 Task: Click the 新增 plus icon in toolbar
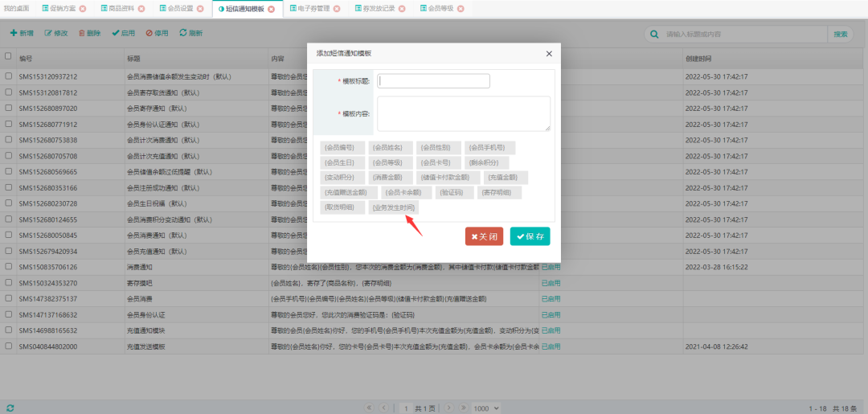coord(14,33)
